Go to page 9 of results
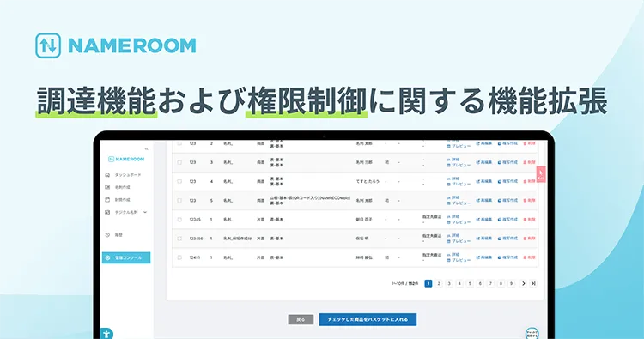 click(x=512, y=283)
